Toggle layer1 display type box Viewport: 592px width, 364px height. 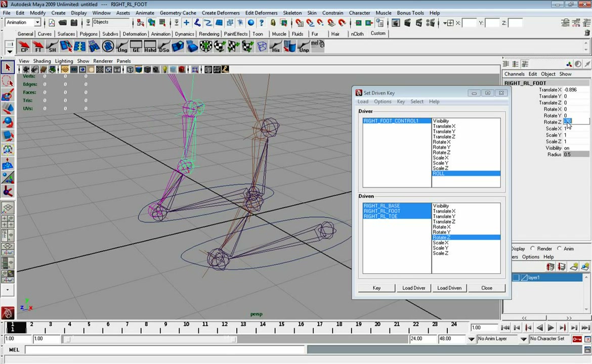(524, 278)
